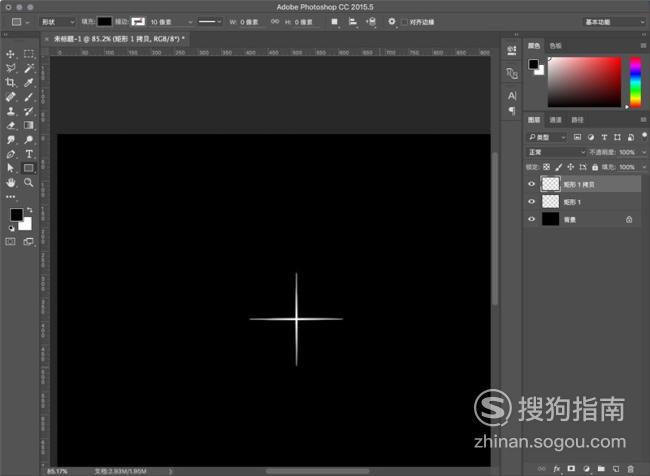Toggle the type layer filter
The image size is (650, 476).
[604, 137]
